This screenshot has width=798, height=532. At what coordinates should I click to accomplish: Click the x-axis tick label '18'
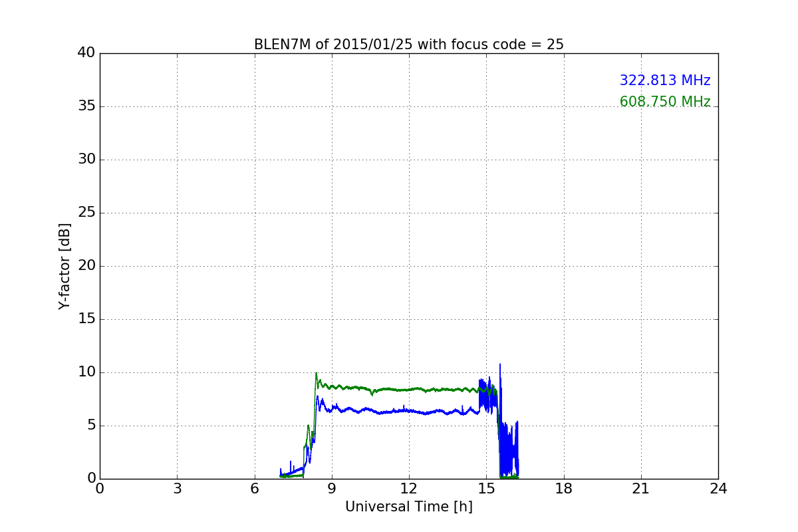point(563,488)
